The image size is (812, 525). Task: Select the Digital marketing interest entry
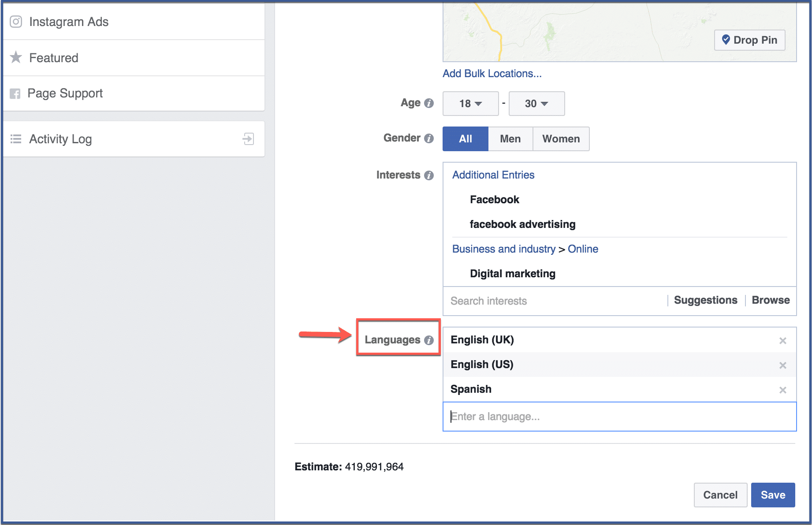tap(513, 274)
